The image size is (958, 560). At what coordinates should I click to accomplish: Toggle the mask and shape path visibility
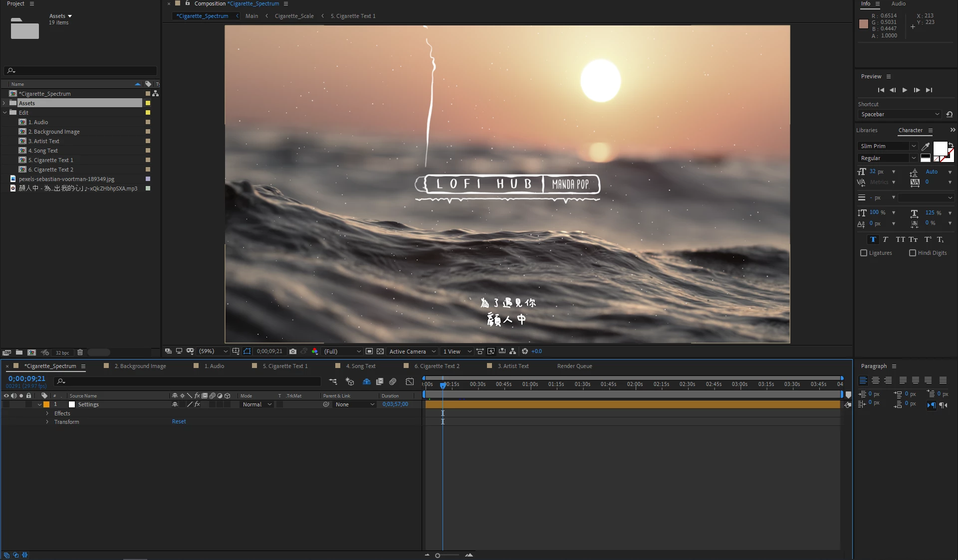pyautogui.click(x=247, y=352)
